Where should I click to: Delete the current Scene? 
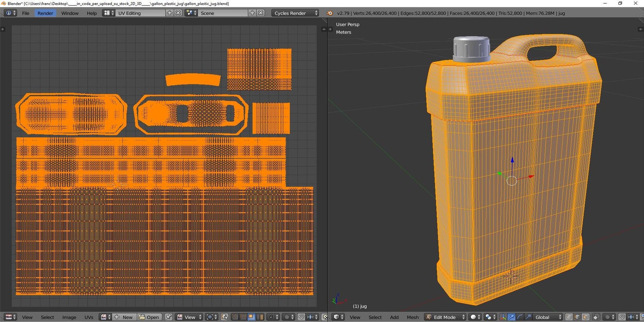pyautogui.click(x=261, y=13)
